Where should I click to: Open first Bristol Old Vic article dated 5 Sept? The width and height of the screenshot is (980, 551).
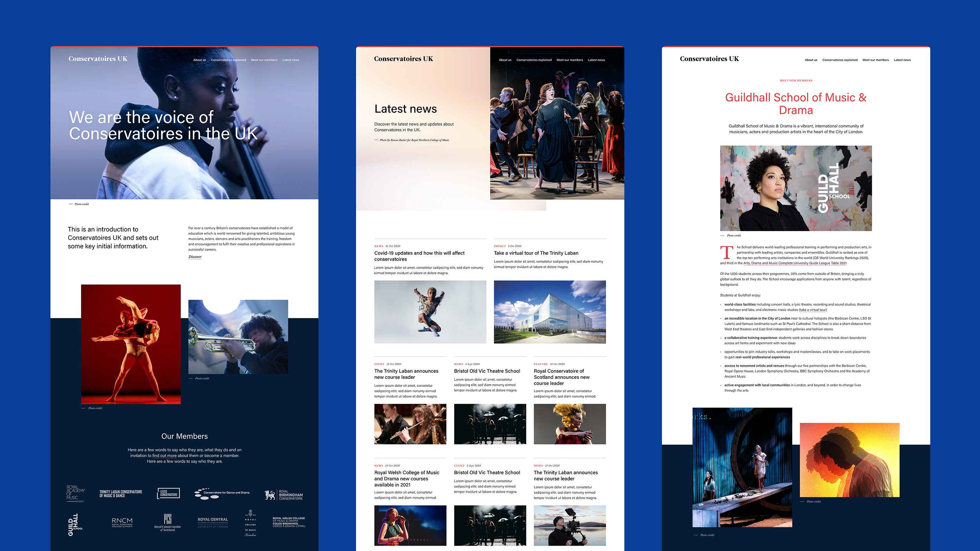click(487, 371)
